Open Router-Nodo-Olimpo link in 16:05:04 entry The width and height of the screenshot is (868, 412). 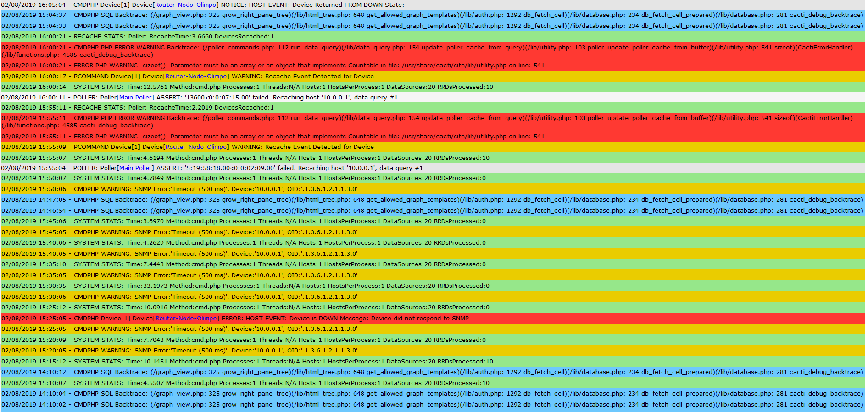click(x=185, y=5)
